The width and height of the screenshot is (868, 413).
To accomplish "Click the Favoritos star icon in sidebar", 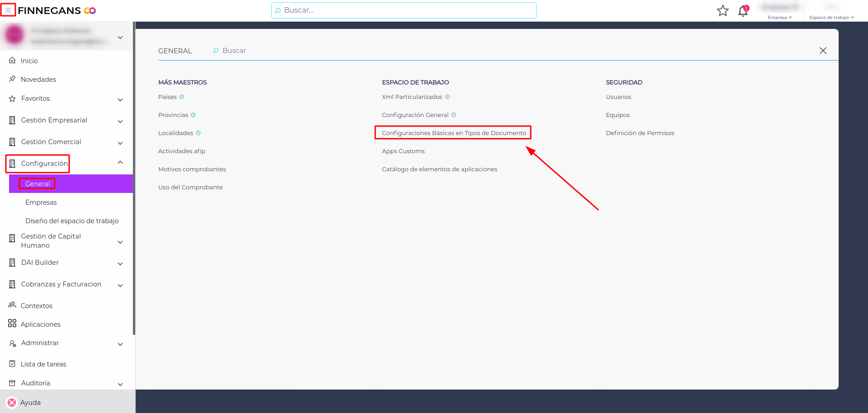I will click(x=12, y=99).
